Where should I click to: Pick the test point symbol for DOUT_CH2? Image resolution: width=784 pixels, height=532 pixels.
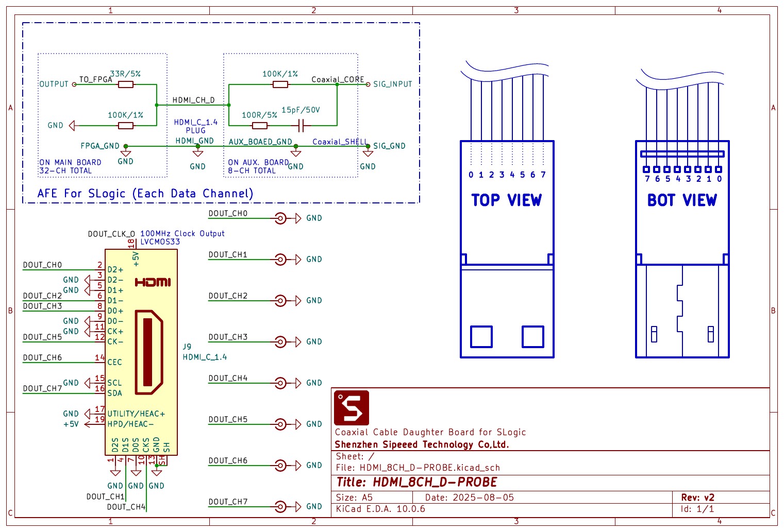280,301
